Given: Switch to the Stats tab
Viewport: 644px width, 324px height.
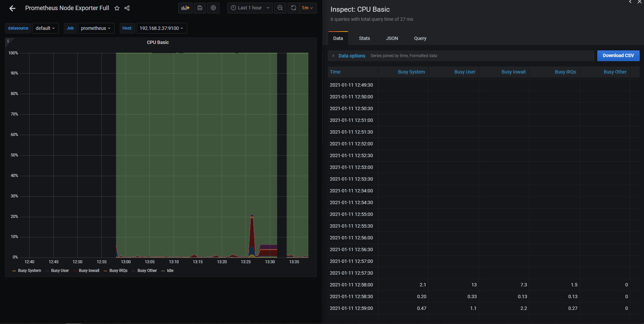Looking at the screenshot, I should click(364, 38).
